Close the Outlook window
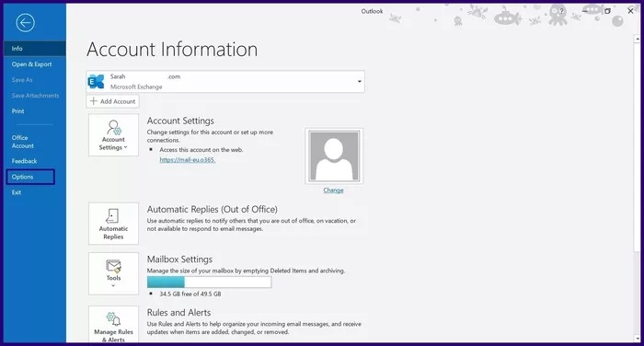Viewport: 644px width, 346px height. pos(630,11)
